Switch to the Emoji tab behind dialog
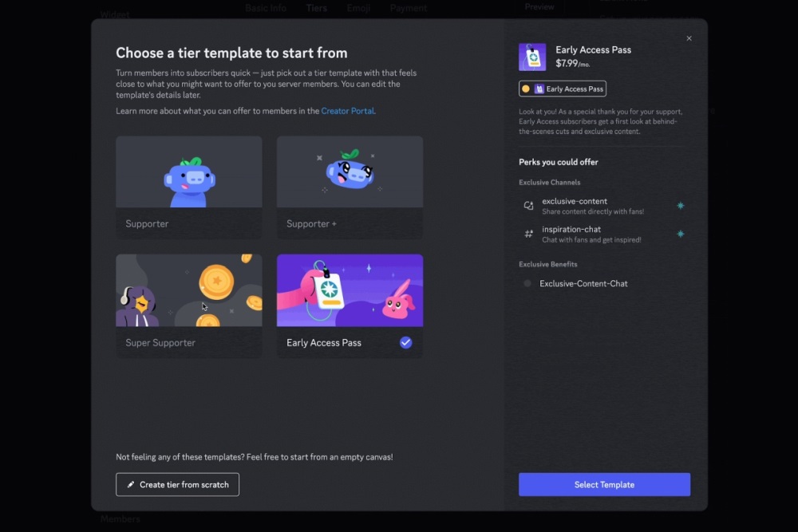Viewport: 798px width, 532px height. (358, 8)
